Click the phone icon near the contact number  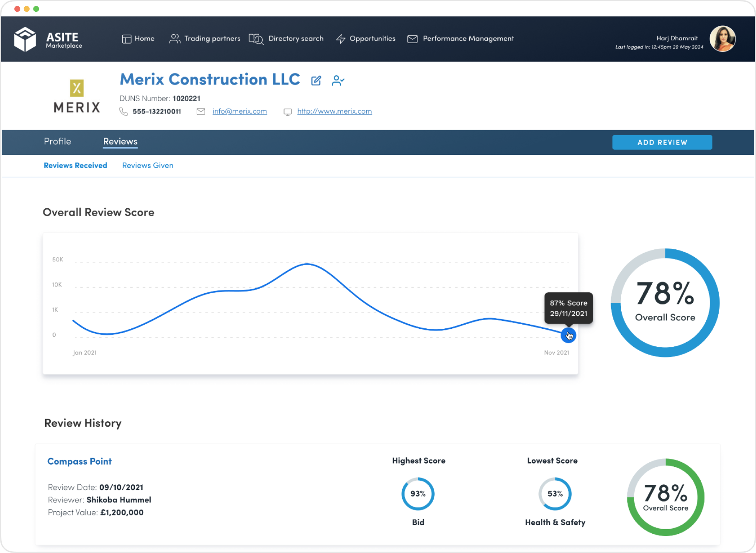[x=124, y=111]
